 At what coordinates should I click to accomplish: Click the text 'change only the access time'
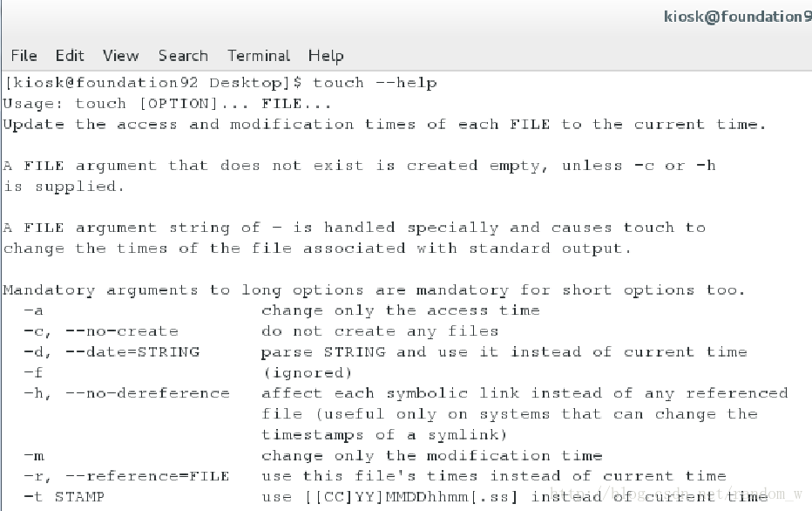(401, 311)
